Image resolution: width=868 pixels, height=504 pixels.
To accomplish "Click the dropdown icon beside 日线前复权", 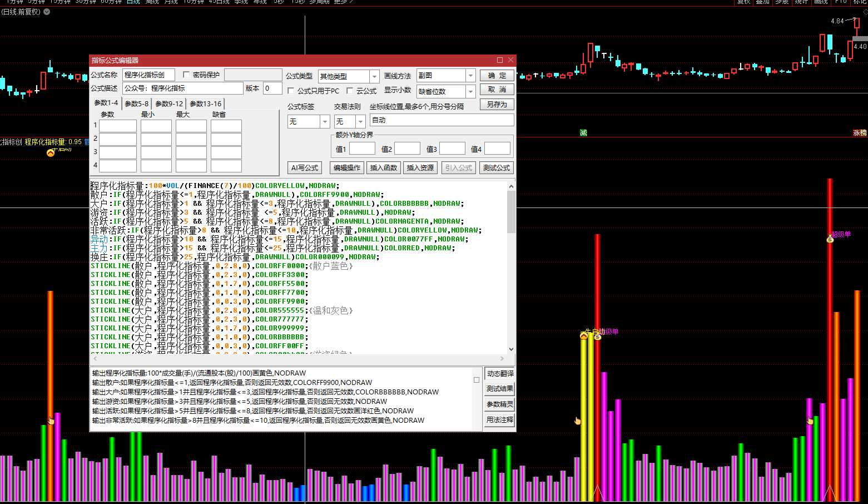I will (x=47, y=12).
